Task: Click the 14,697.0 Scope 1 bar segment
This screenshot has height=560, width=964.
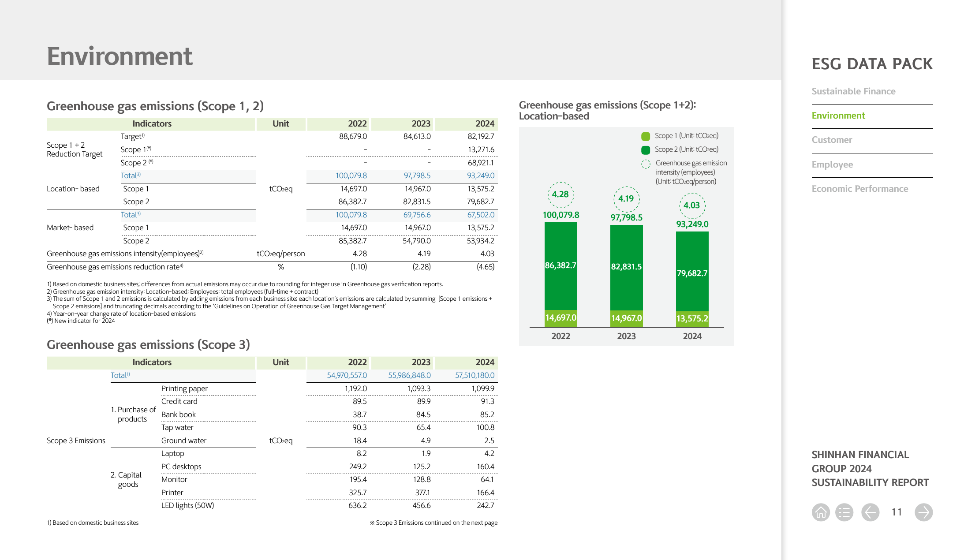Action: point(561,318)
